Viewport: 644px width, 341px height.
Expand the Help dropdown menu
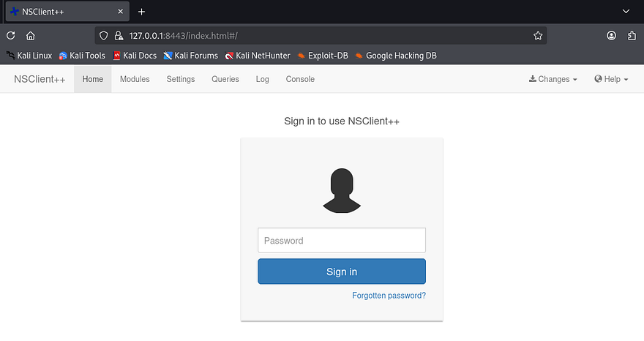coord(611,79)
